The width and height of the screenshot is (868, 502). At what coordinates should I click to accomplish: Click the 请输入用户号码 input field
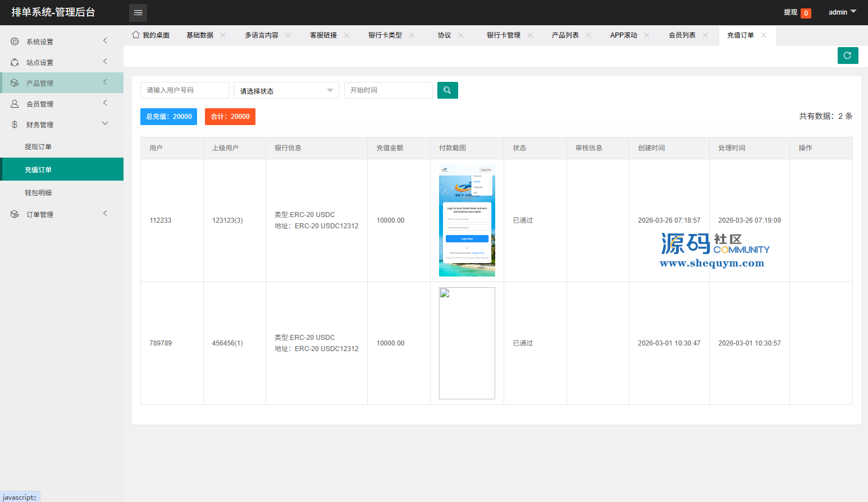click(x=184, y=90)
